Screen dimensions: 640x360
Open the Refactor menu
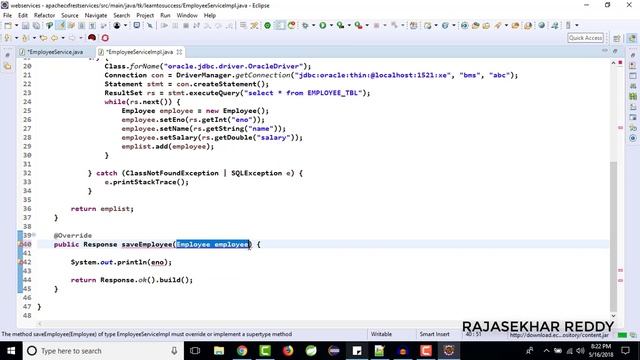pyautogui.click(x=44, y=16)
